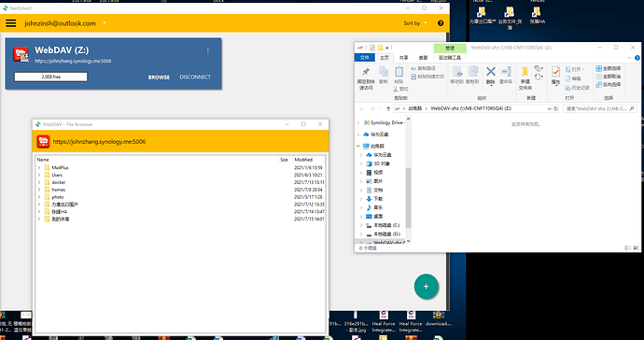Collapse the This PC node in navigation pane
644x340 pixels.
point(358,146)
